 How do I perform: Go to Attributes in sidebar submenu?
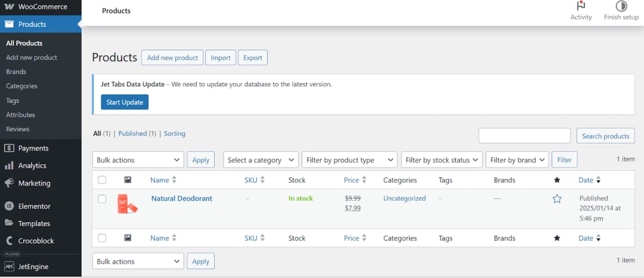(20, 115)
